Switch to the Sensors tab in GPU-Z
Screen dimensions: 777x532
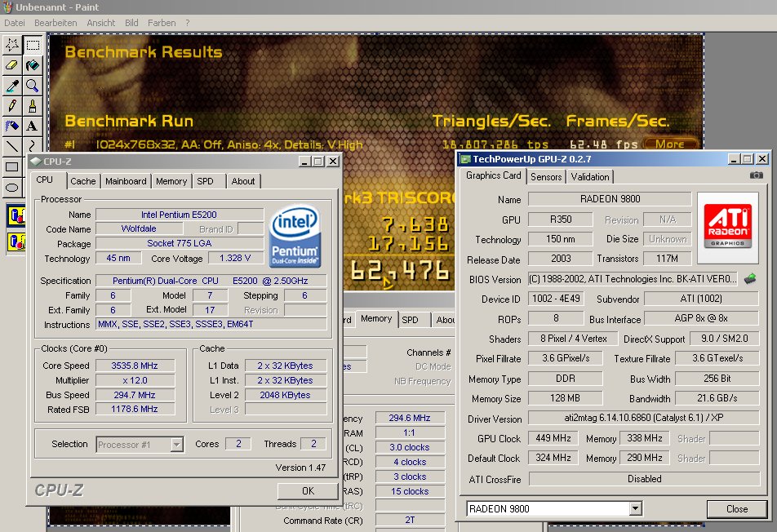(x=546, y=177)
